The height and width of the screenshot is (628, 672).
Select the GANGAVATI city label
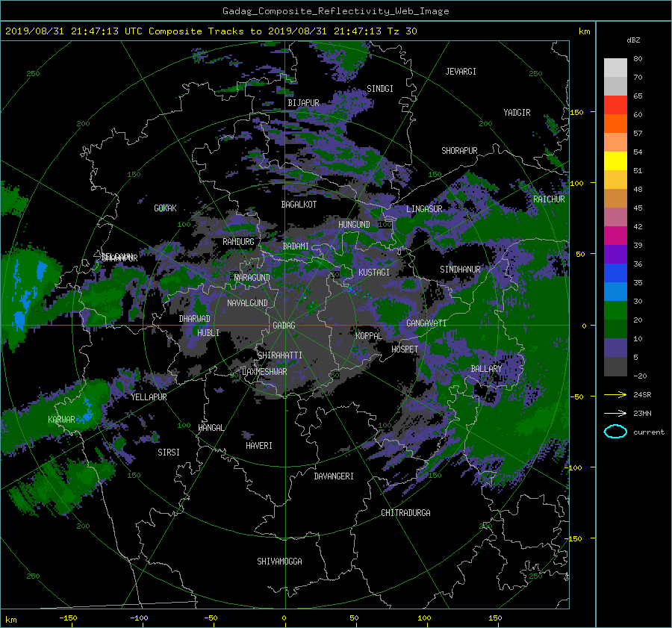[x=426, y=323]
